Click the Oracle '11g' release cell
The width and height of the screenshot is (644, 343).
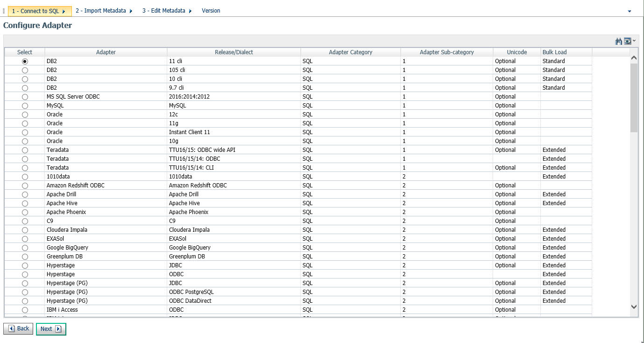(234, 123)
